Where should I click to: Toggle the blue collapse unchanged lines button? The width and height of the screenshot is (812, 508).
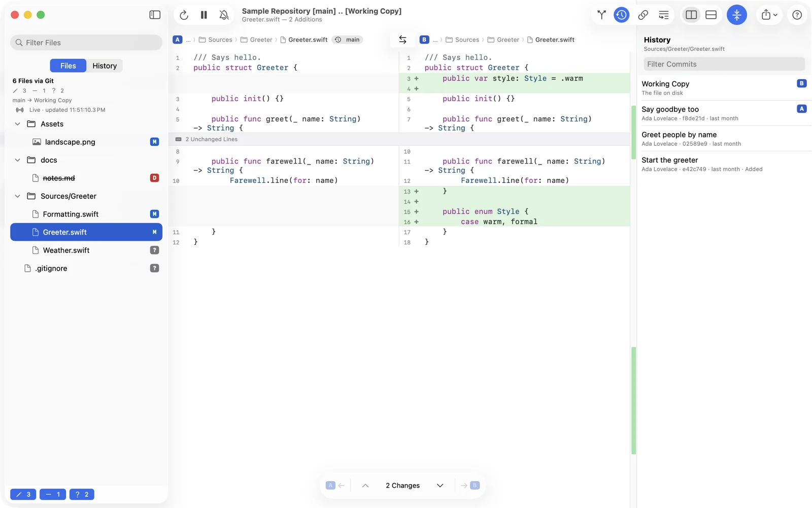point(737,15)
